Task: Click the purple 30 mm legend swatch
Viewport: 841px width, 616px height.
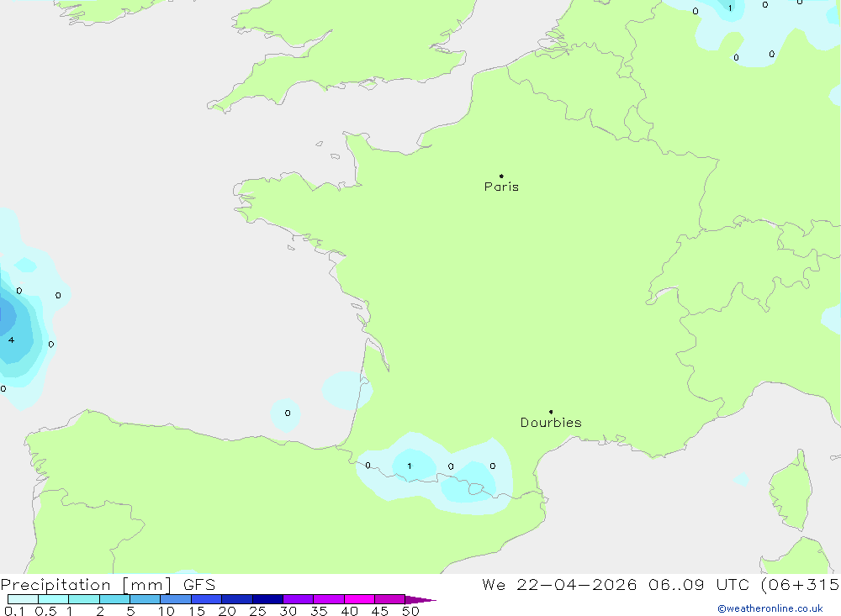Action: (299, 599)
